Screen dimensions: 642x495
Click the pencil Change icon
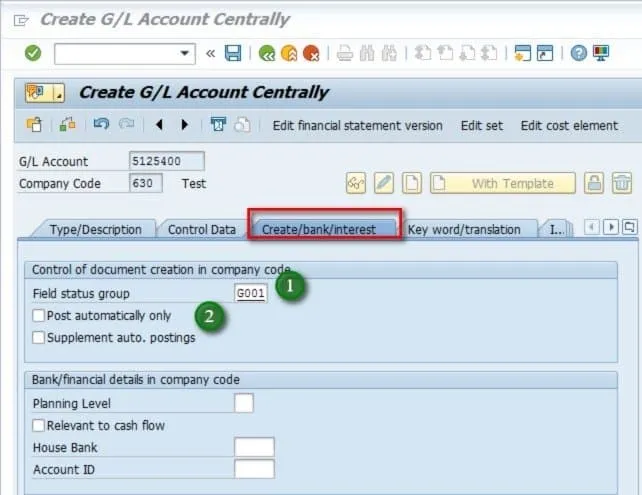coord(383,183)
